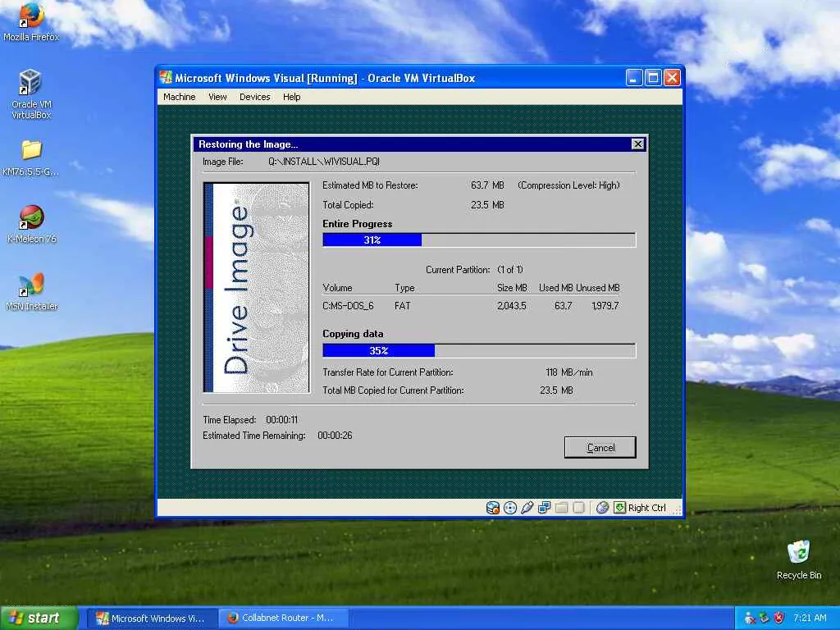This screenshot has height=630, width=840.
Task: Click the C:MS-DOS_6 volume entry
Action: click(x=348, y=306)
